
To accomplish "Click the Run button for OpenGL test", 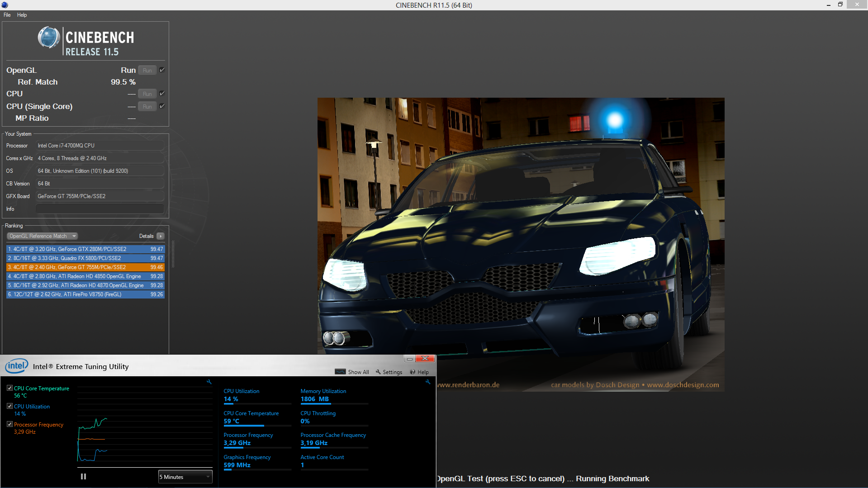I will [147, 70].
